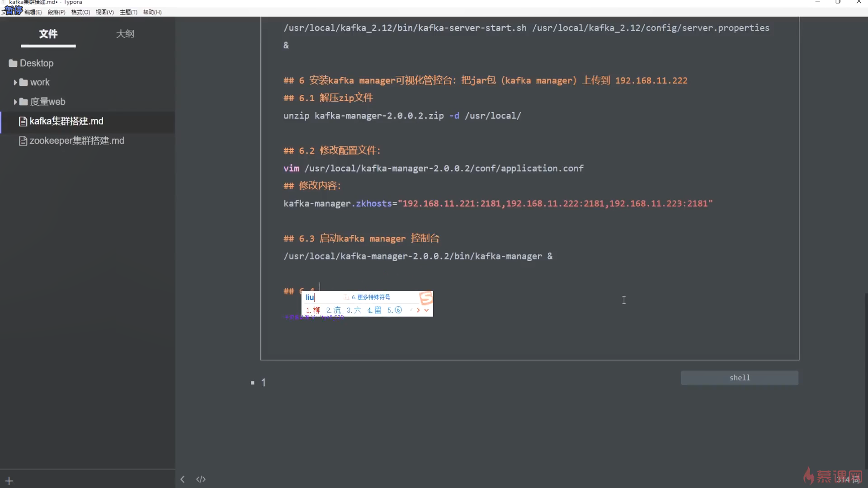The image size is (868, 488).
Task: Expand IME candidate list down chevron
Action: [x=426, y=310]
